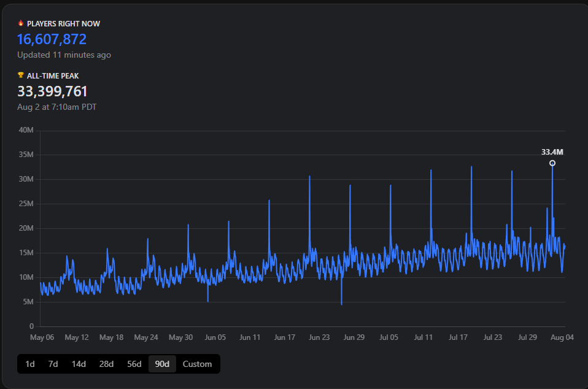Click the Jul 11 x-axis date

coord(424,337)
